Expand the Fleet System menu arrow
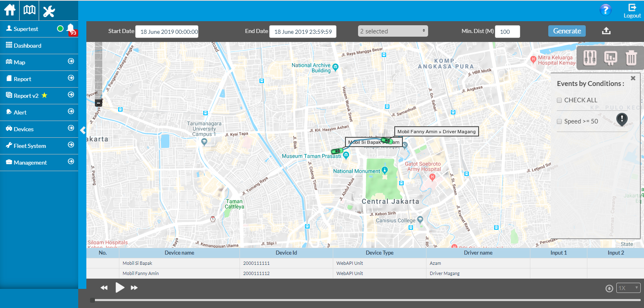 pyautogui.click(x=71, y=145)
